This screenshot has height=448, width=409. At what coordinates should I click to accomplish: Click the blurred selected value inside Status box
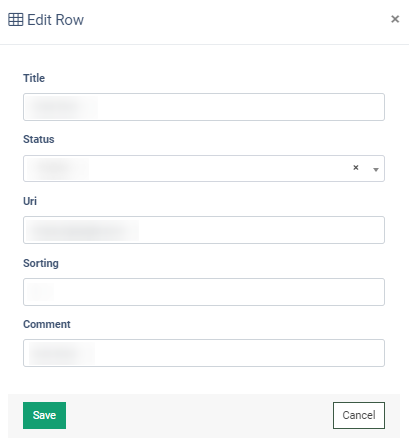tap(58, 168)
